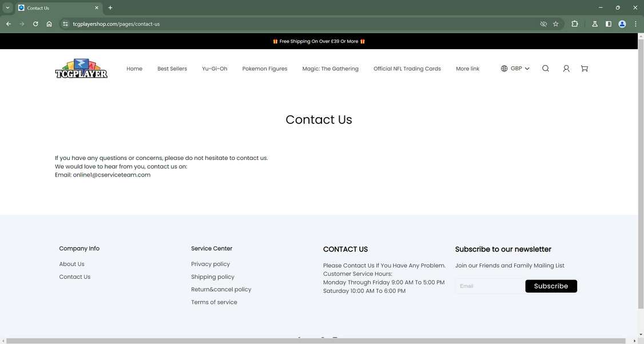Viewport: 644px width, 344px height.
Task: Open Yu-Gi-Oh navigation item
Action: (x=214, y=69)
